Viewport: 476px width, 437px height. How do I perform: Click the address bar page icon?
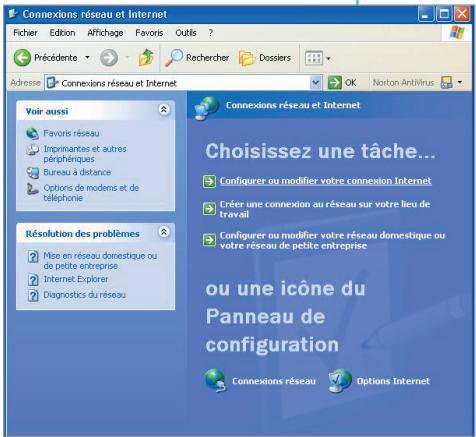click(x=53, y=82)
